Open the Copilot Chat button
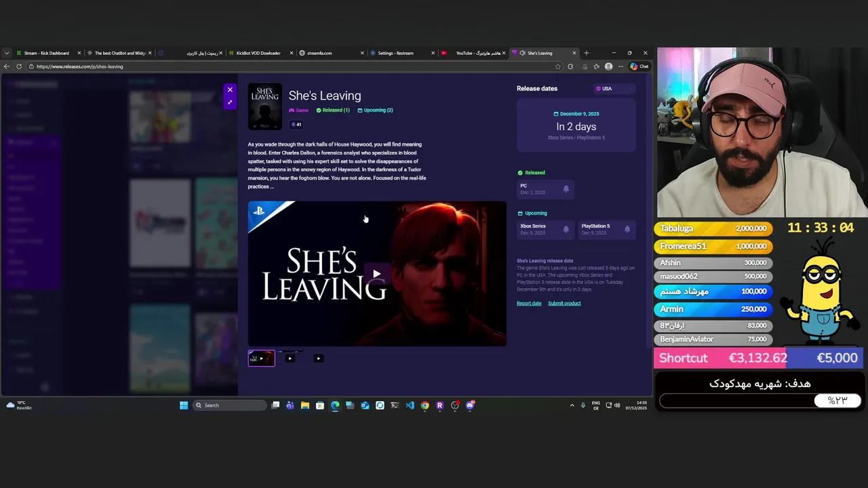The height and width of the screenshot is (488, 868). point(639,66)
